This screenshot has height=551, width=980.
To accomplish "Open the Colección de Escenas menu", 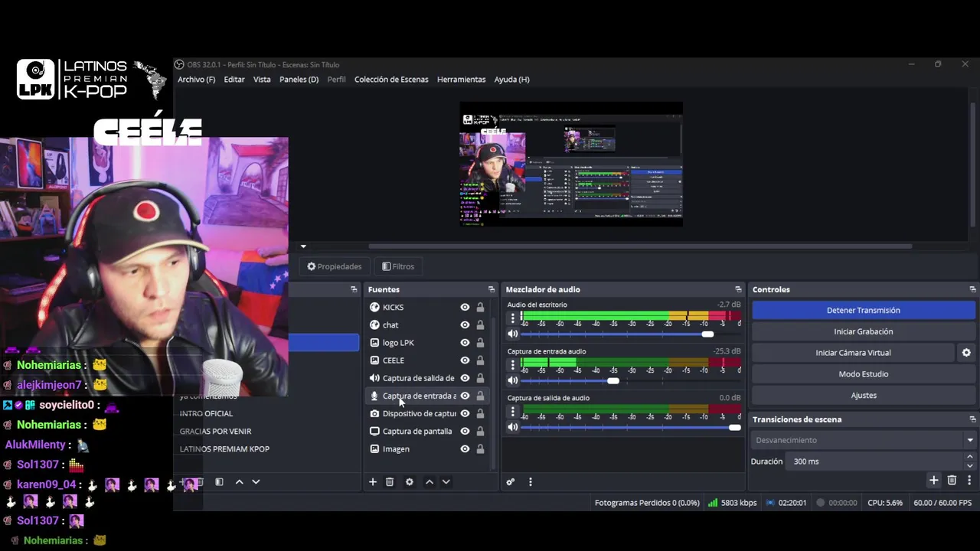I will point(391,80).
